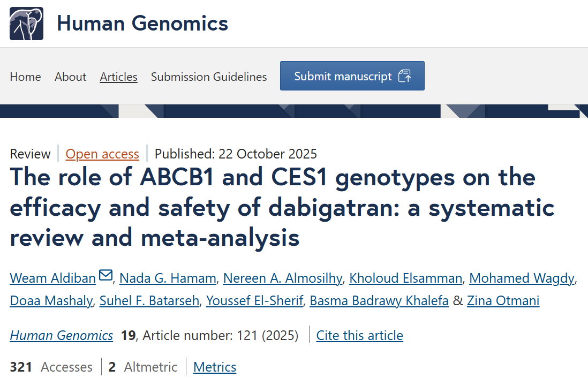Click the Submit manuscript button

(352, 76)
